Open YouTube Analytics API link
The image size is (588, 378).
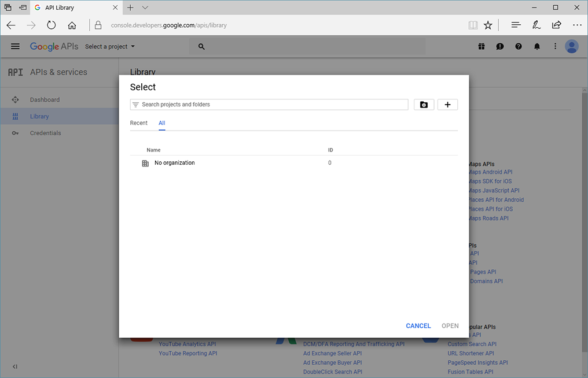click(x=187, y=344)
